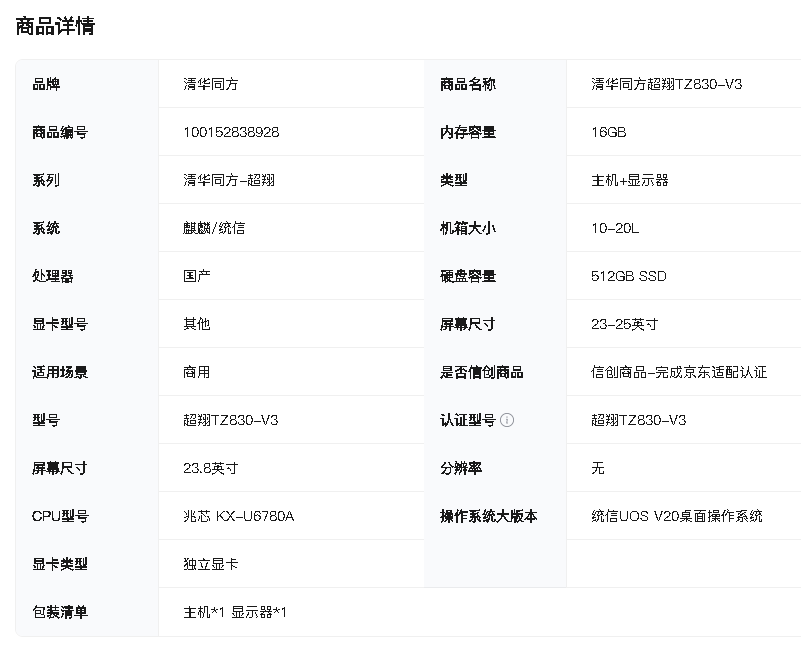Click screen size value 23-25英寸
The height and width of the screenshot is (652, 801).
624,324
